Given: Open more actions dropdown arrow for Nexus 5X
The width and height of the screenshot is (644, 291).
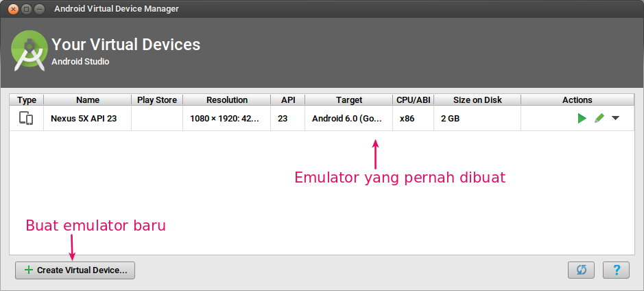Looking at the screenshot, I should [x=615, y=118].
